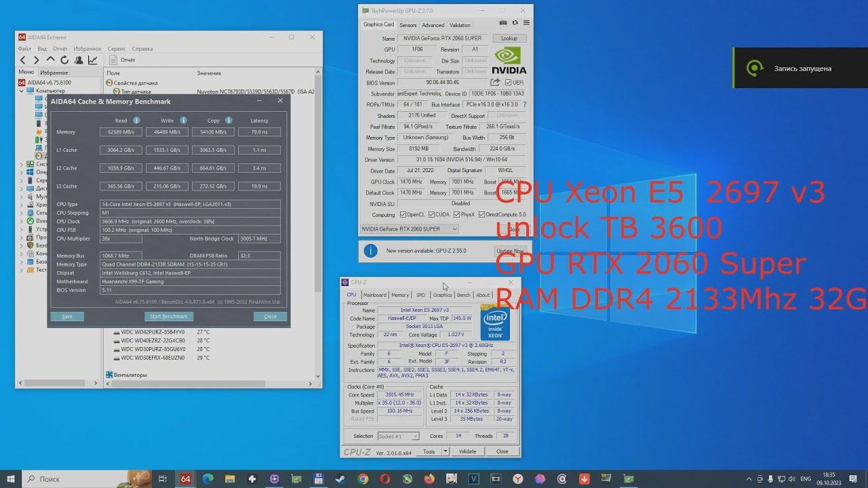Image resolution: width=868 pixels, height=488 pixels.
Task: Go back with AIDA64 toolbar left arrow
Action: [24, 60]
